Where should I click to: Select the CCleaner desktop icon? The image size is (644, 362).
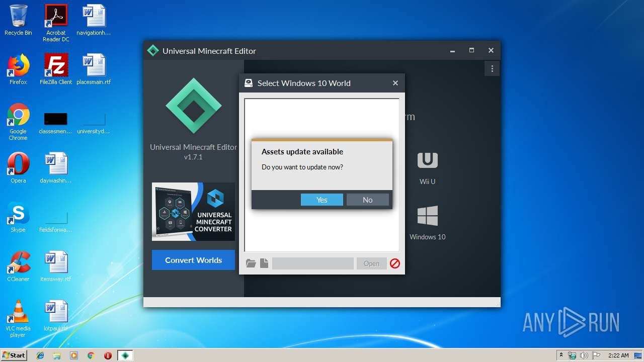click(x=18, y=266)
